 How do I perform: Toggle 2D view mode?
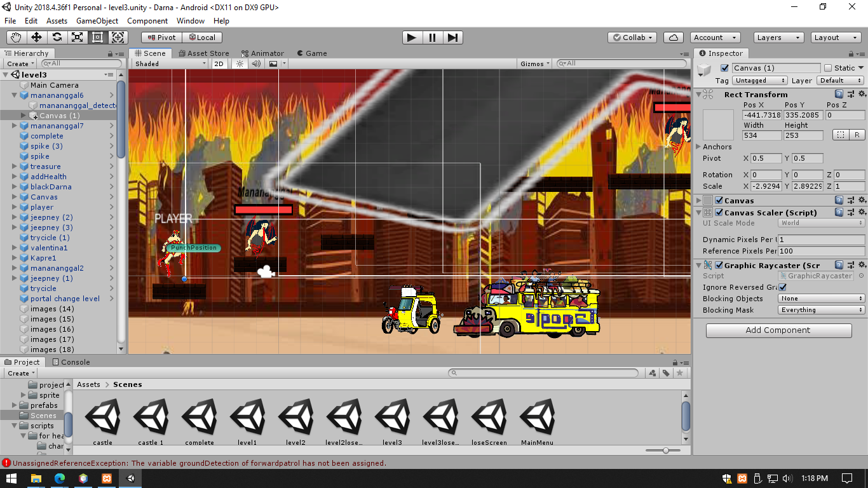(x=219, y=64)
